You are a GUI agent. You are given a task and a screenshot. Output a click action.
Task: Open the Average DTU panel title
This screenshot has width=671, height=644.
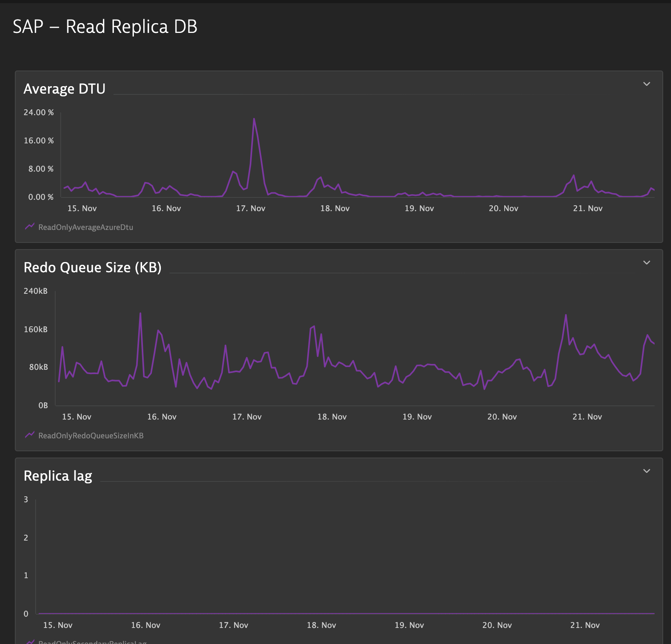(x=65, y=89)
